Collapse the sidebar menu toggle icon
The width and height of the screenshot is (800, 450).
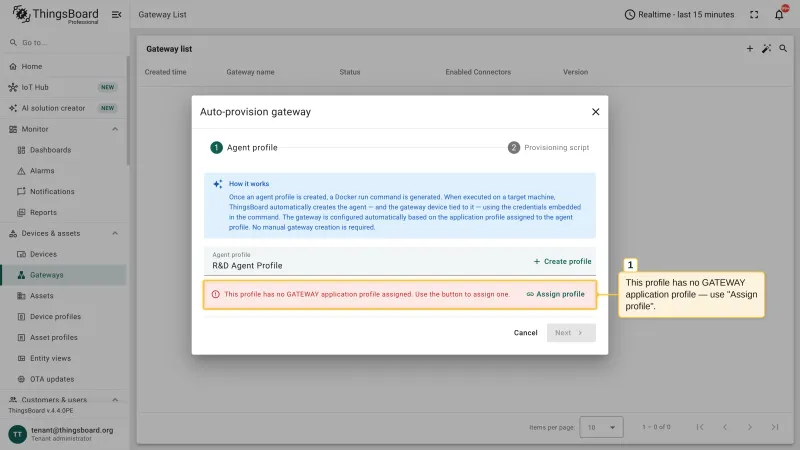tap(116, 15)
